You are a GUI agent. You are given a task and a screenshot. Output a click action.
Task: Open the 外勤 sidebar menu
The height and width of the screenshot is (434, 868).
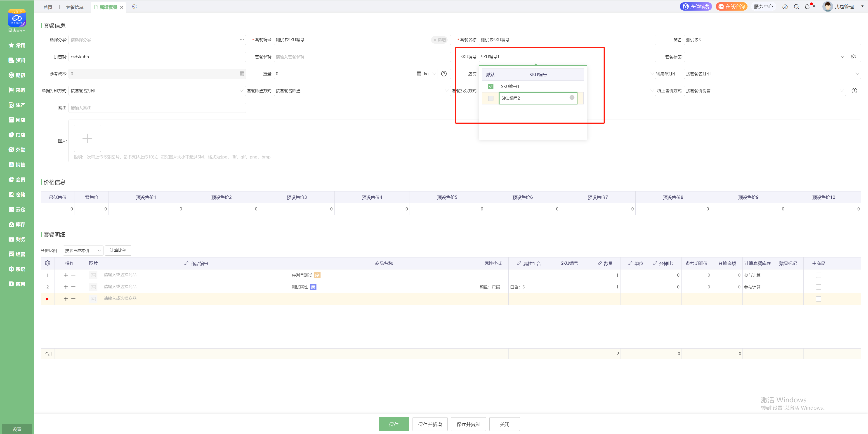17,150
